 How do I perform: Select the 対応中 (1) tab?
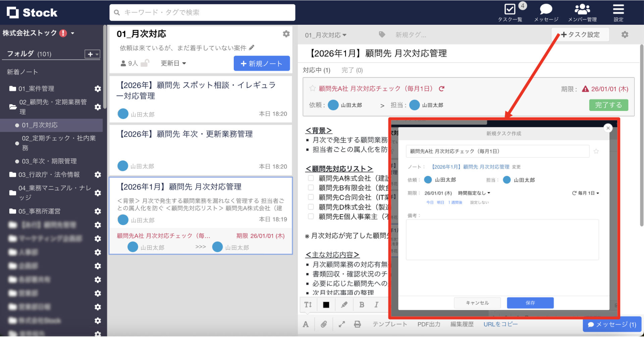[x=316, y=70]
